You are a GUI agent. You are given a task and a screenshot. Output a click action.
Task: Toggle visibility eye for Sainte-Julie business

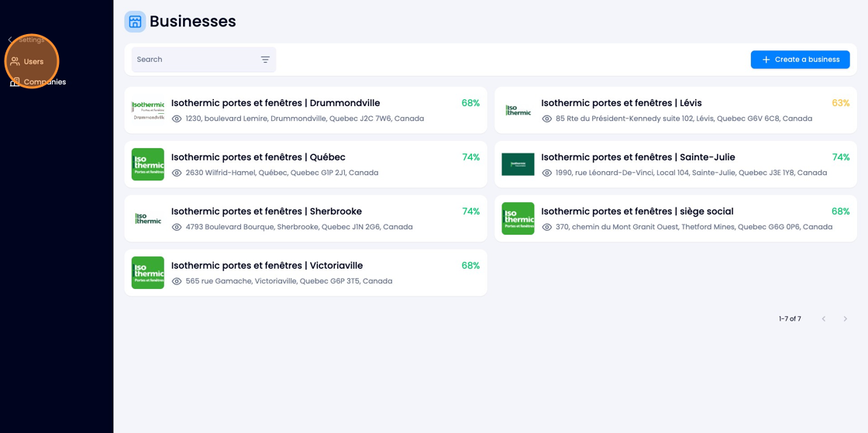547,173
